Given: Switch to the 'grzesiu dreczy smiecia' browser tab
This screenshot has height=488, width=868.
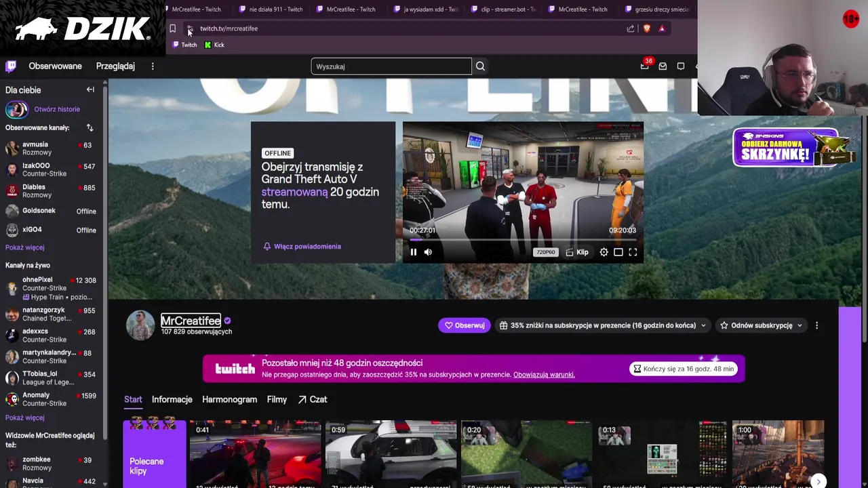Looking at the screenshot, I should pyautogui.click(x=658, y=9).
